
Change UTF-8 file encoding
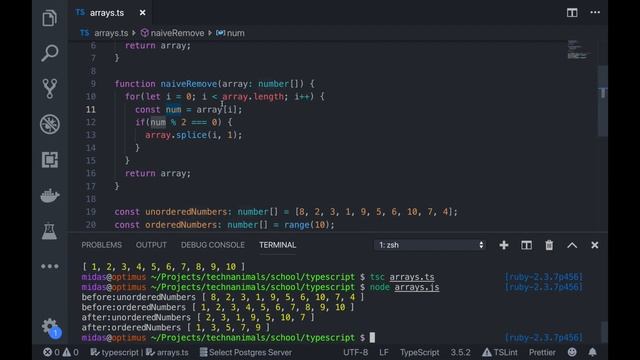pos(356,352)
